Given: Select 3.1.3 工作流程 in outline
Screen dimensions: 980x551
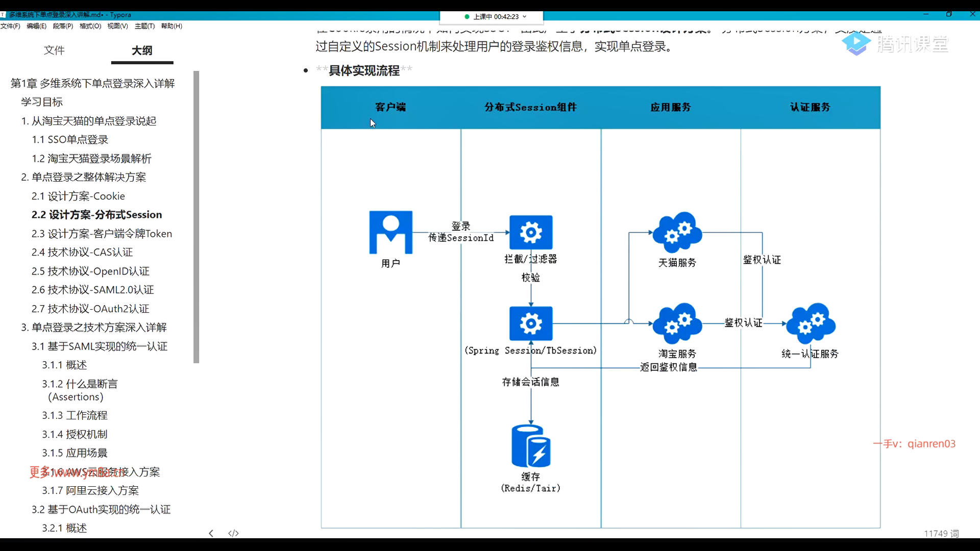Looking at the screenshot, I should point(75,415).
